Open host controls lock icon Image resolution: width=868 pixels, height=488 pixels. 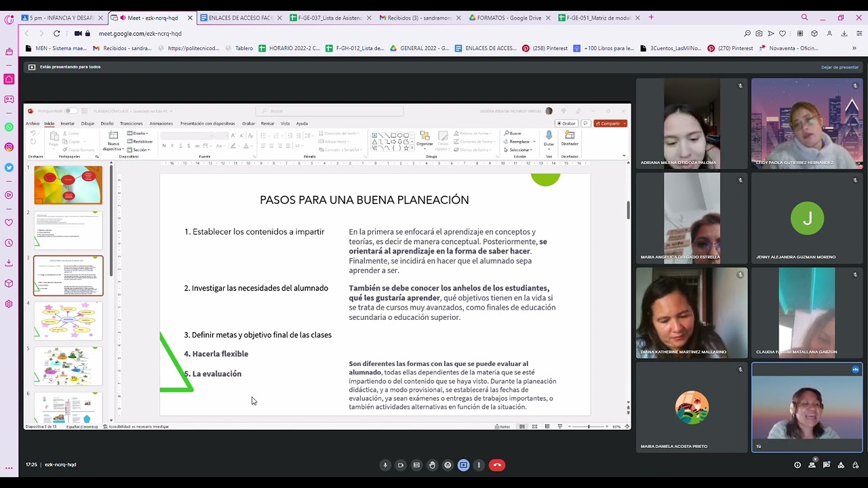[856, 465]
